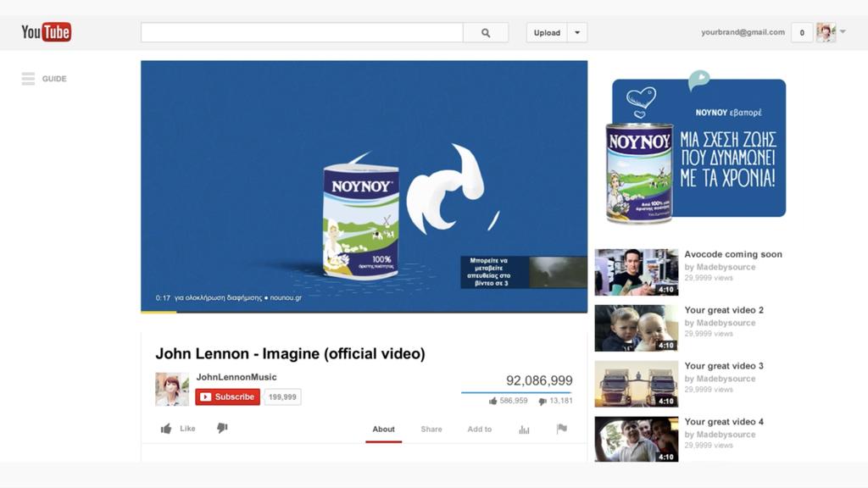Viewport: 868px width, 488px height.
Task: Click the 586,959 likes count
Action: tap(513, 401)
